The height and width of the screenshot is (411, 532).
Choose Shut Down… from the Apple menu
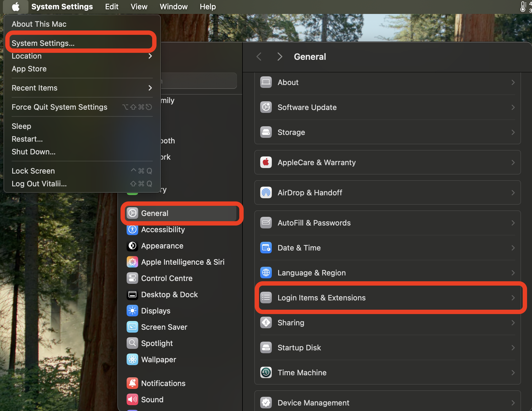[82, 152]
